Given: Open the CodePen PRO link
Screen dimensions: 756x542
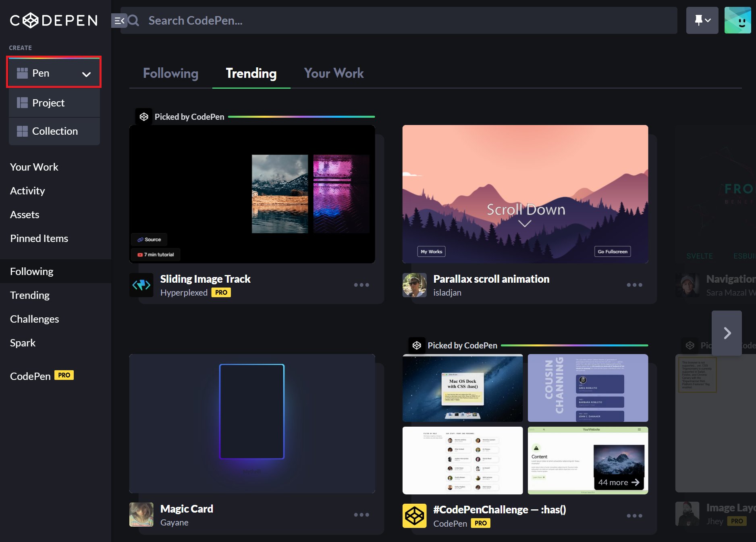Looking at the screenshot, I should (x=42, y=376).
